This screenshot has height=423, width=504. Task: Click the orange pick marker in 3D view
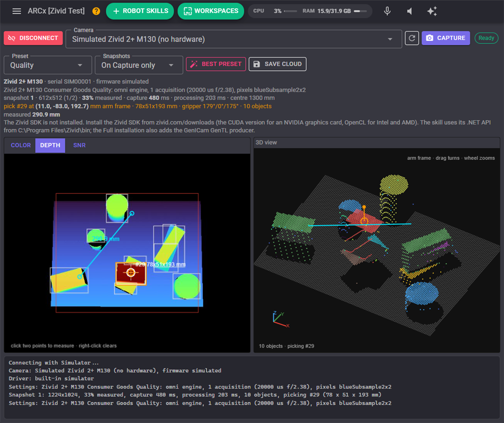coord(364,221)
